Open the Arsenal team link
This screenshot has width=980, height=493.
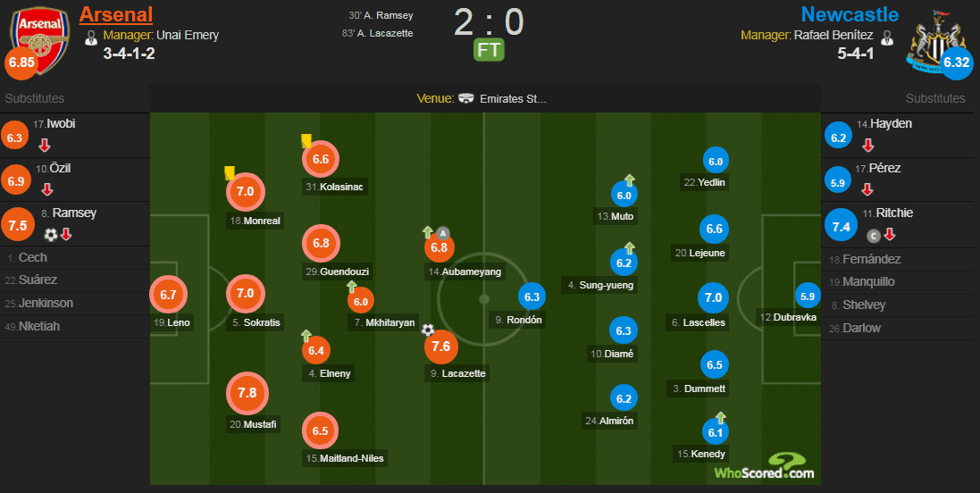pyautogui.click(x=116, y=14)
